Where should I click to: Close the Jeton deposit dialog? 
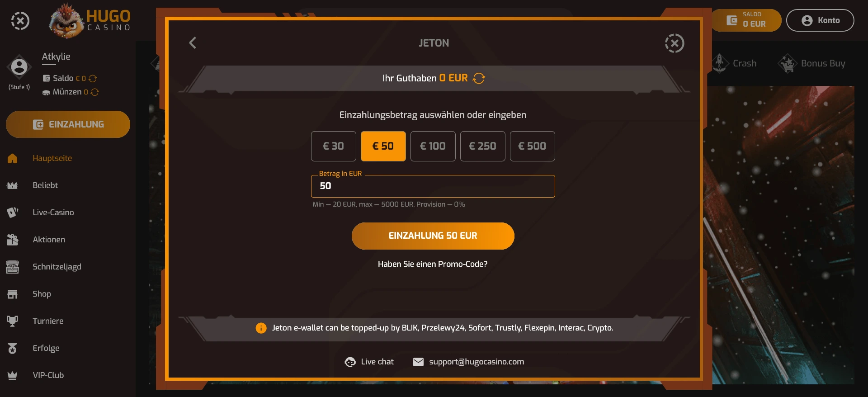click(x=674, y=43)
